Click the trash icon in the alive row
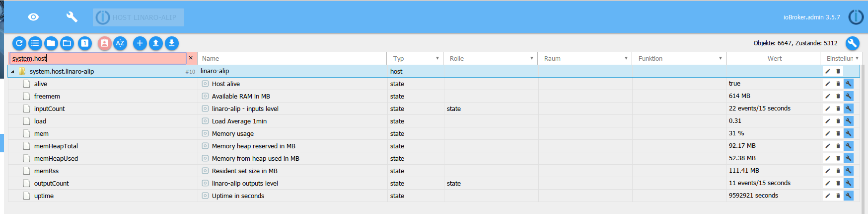 click(838, 84)
